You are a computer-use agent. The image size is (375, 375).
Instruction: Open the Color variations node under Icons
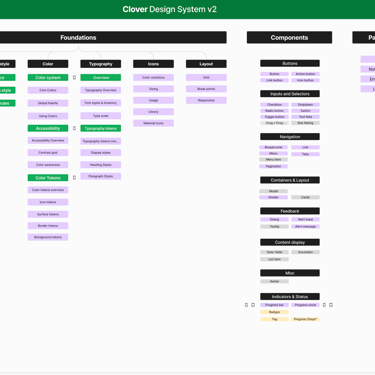coord(153,77)
